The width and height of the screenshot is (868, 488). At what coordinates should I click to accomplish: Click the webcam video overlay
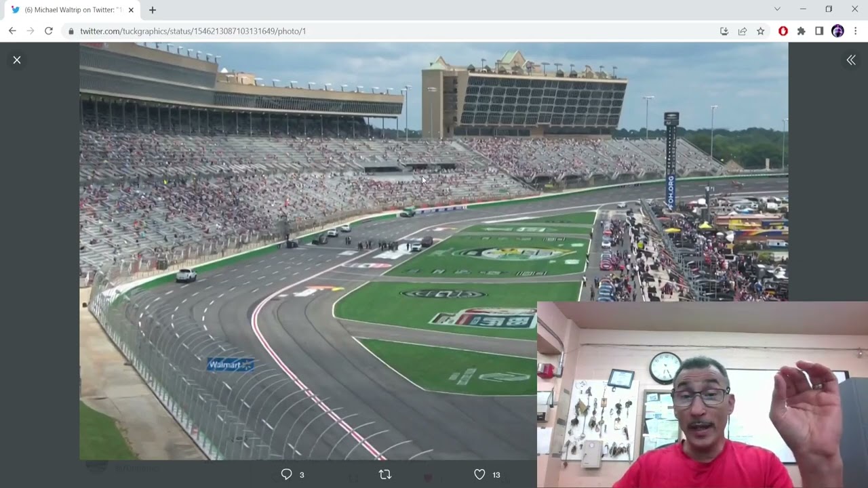tap(702, 394)
